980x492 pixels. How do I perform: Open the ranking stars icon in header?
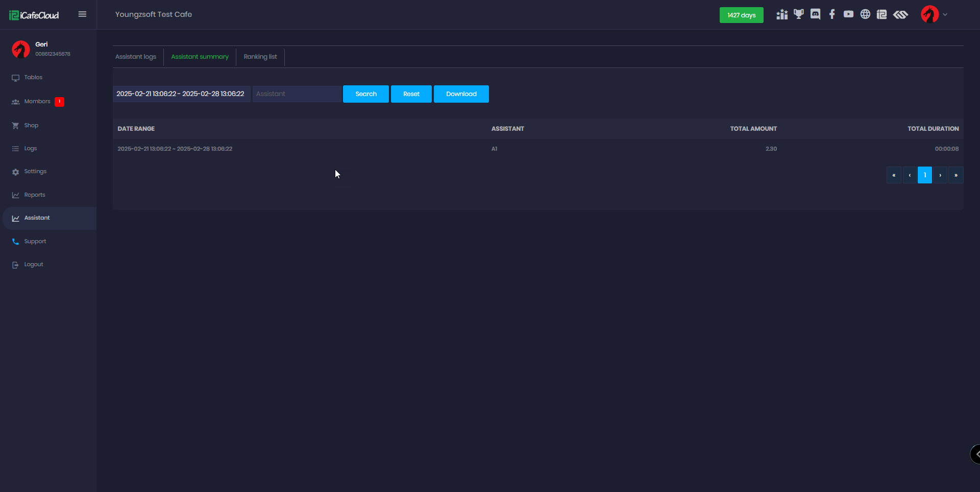coord(781,15)
